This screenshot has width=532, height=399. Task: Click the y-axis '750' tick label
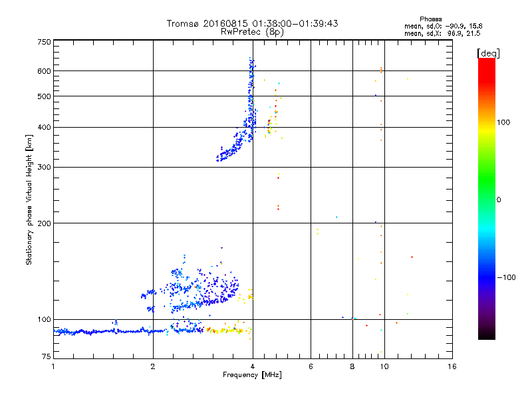(44, 42)
